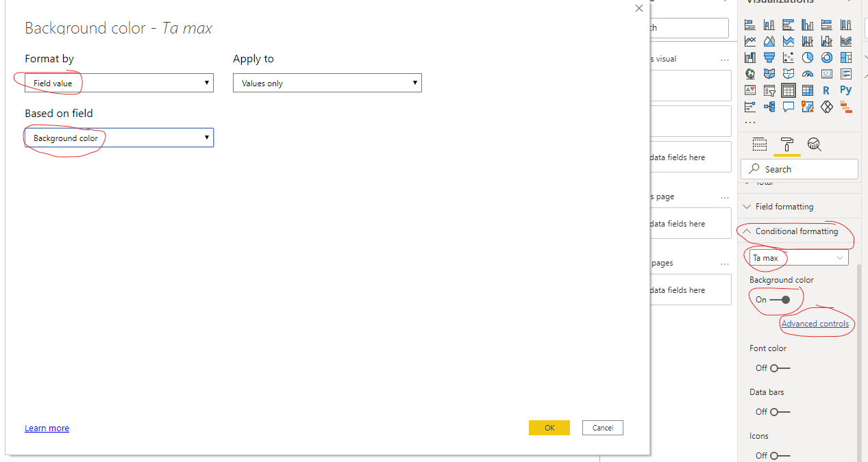
Task: Enable the Font color toggle
Action: [x=780, y=368]
